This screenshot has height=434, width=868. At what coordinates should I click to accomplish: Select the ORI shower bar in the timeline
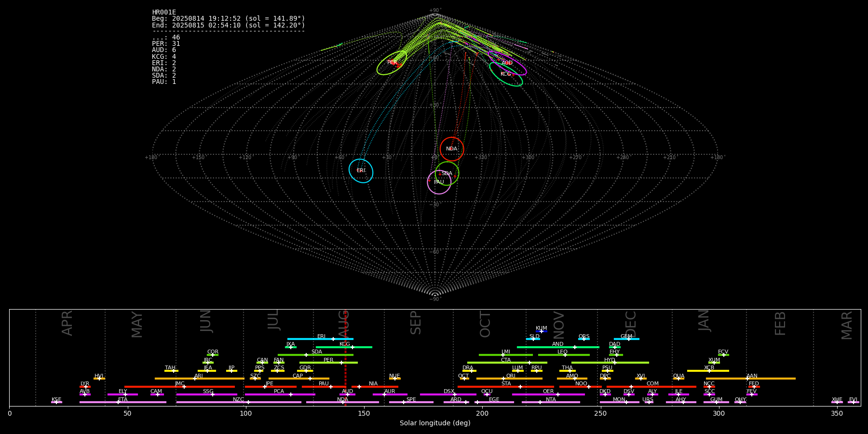pos(509,379)
